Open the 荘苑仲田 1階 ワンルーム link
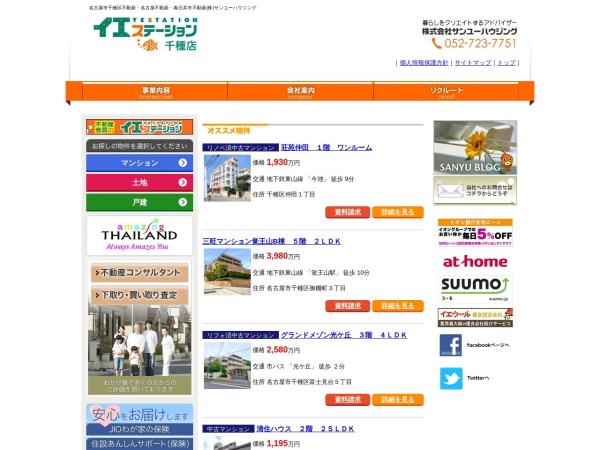 326,147
